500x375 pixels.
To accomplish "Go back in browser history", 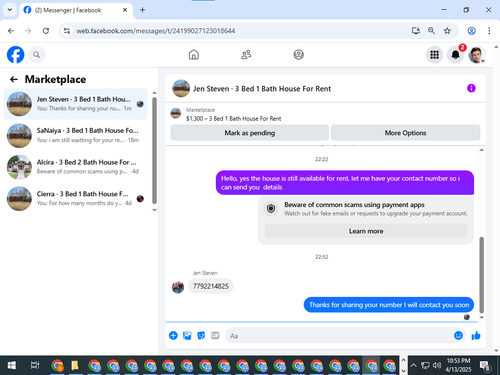I will tap(11, 31).
